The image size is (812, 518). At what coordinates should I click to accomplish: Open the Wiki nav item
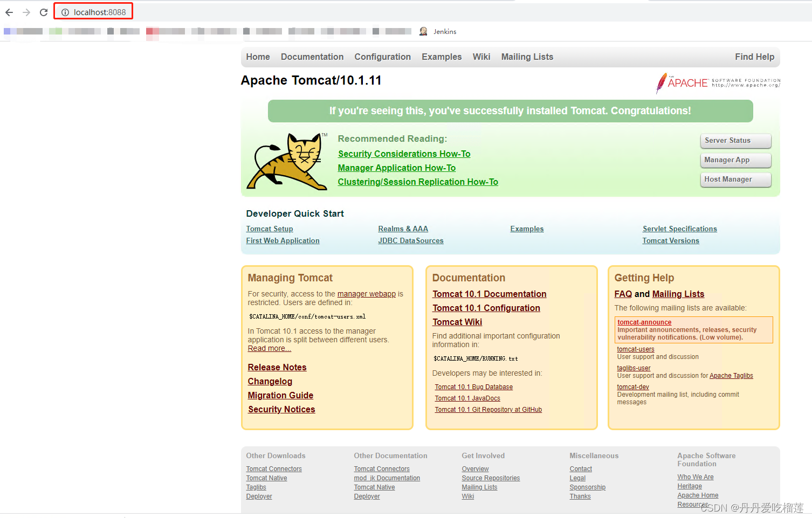[x=481, y=57]
